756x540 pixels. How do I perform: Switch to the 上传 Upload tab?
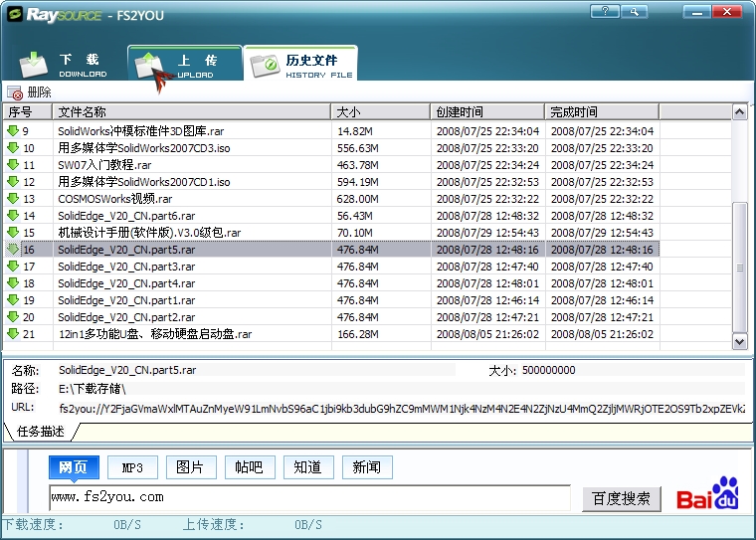tap(185, 64)
